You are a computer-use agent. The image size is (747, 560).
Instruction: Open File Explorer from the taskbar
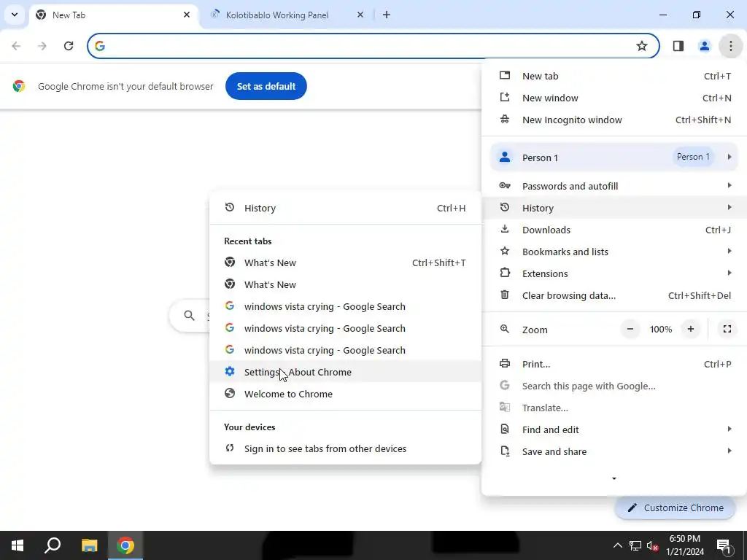pyautogui.click(x=89, y=545)
